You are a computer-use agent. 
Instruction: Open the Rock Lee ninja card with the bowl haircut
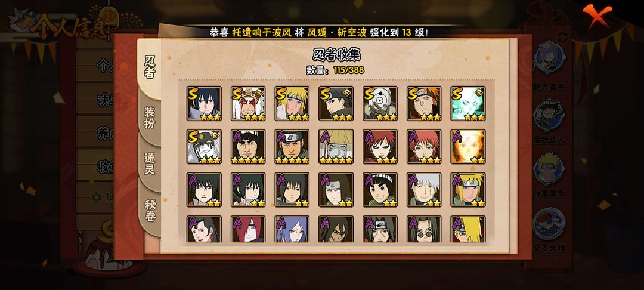[380, 190]
